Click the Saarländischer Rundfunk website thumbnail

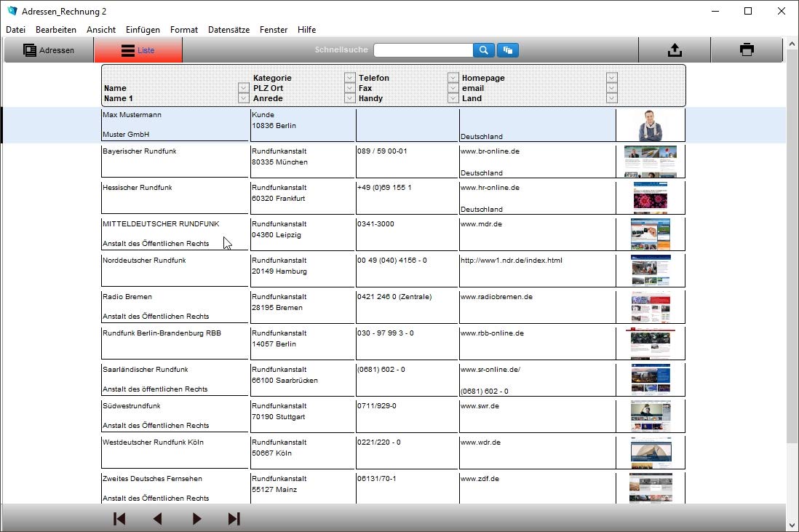(x=651, y=380)
